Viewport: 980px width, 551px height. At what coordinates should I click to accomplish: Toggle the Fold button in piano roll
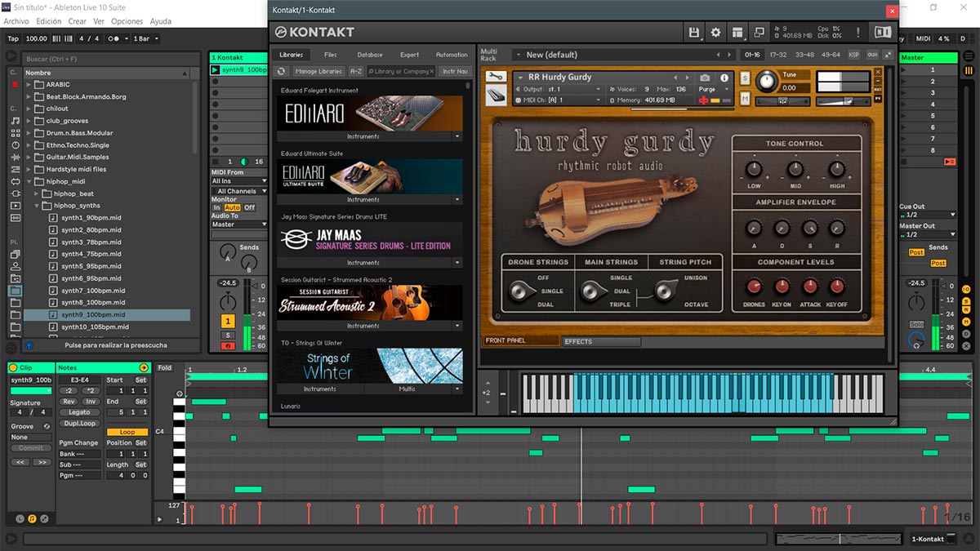pos(165,368)
